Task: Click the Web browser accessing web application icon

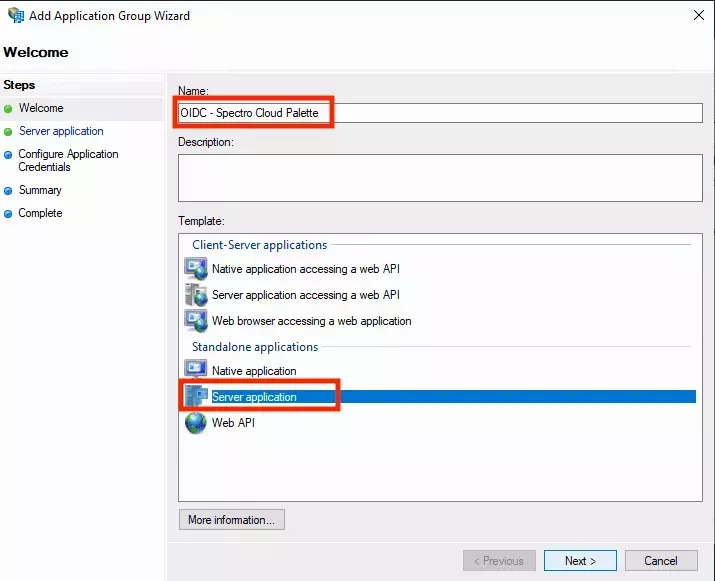Action: 196,321
